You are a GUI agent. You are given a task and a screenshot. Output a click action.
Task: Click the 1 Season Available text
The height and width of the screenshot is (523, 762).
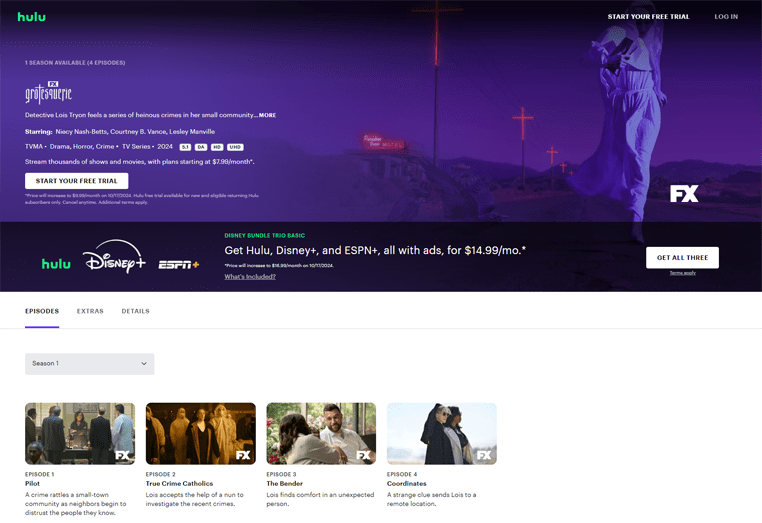pos(75,63)
